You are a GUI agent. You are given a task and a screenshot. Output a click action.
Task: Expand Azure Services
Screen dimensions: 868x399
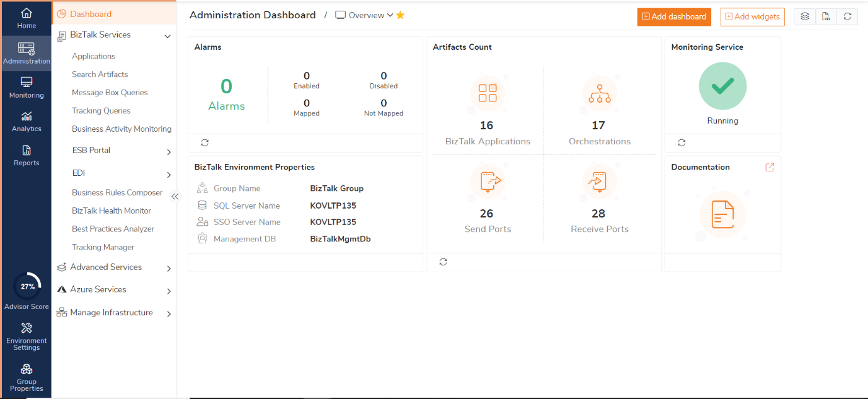(169, 291)
